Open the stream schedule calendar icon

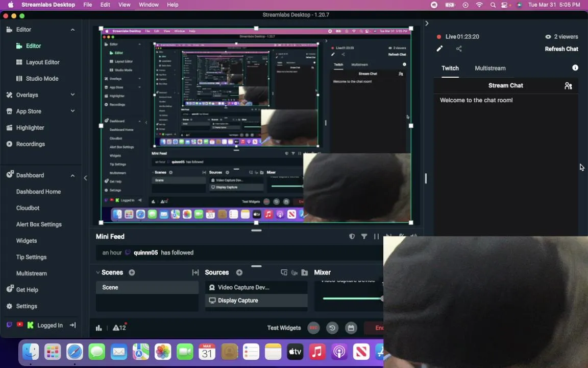click(351, 328)
